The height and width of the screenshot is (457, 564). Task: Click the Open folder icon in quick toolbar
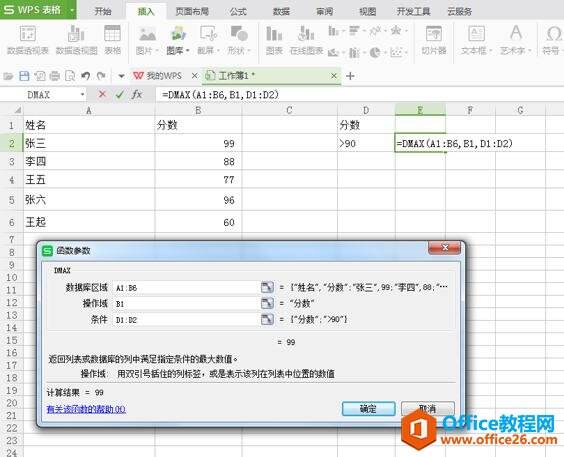8,76
